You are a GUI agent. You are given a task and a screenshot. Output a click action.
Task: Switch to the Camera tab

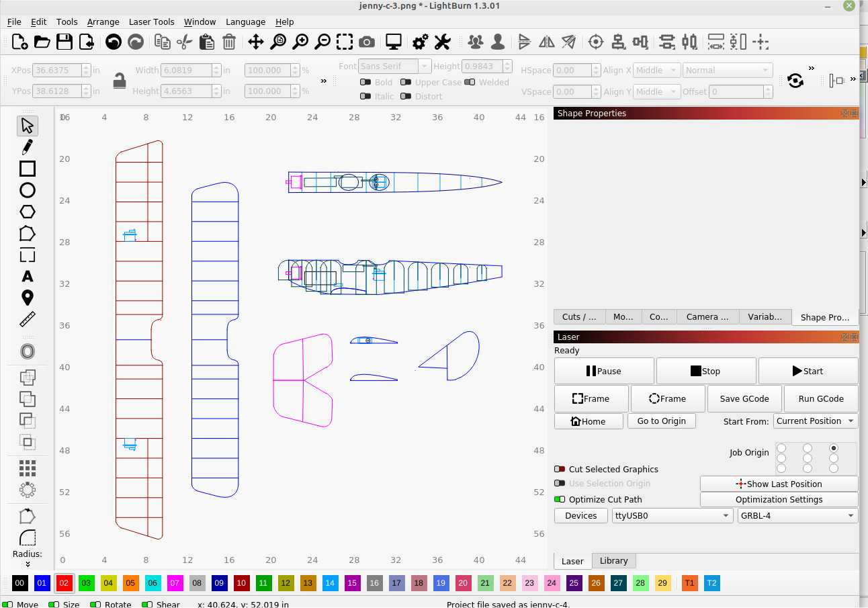707,316
